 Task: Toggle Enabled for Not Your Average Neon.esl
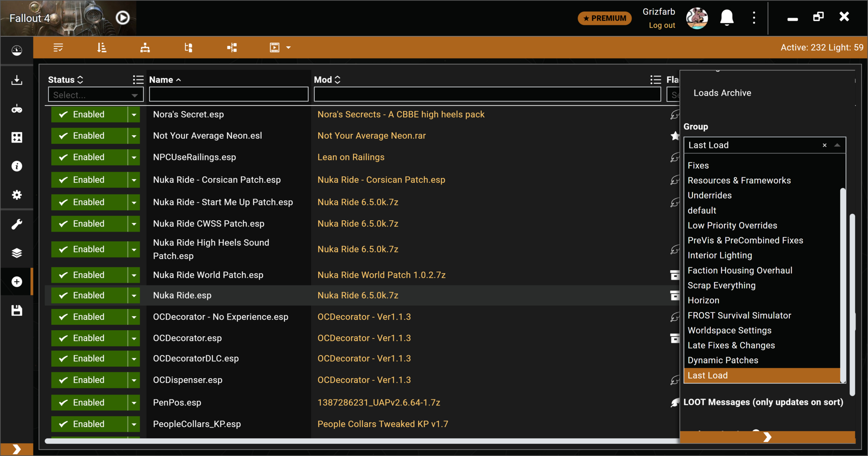click(89, 136)
